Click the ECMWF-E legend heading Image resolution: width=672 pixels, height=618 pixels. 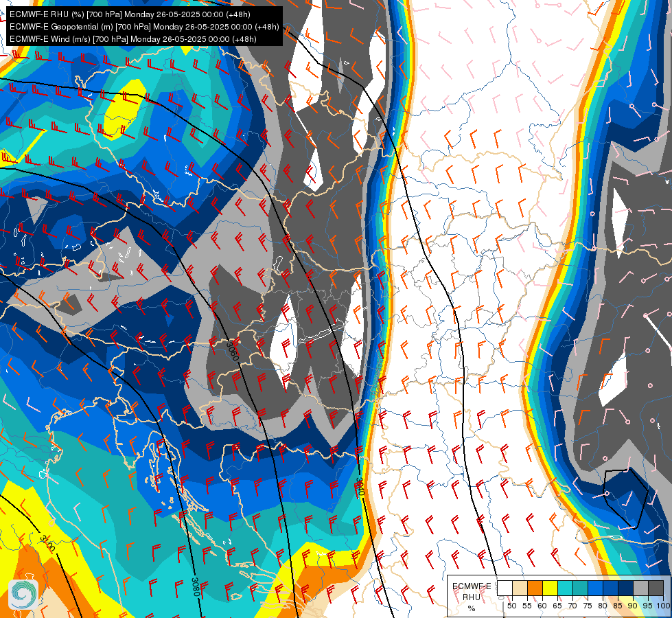click(472, 586)
